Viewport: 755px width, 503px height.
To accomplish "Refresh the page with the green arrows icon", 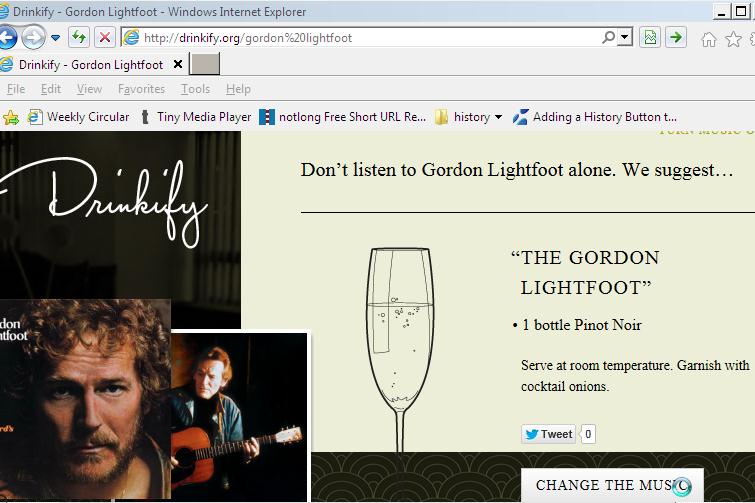I will tap(78, 37).
